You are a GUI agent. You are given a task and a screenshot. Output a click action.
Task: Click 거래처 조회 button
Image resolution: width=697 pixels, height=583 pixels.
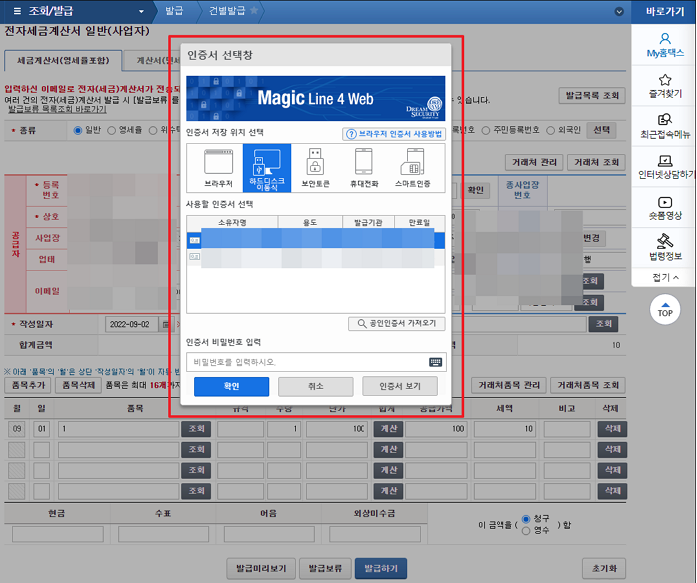point(596,163)
